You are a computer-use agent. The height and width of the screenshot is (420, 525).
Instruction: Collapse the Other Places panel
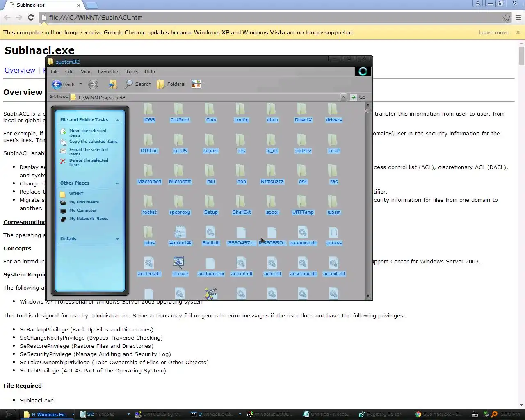click(117, 183)
